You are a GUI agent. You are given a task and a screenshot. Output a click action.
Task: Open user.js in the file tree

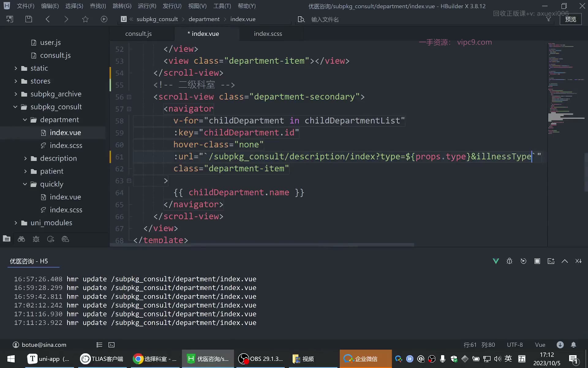[50, 42]
